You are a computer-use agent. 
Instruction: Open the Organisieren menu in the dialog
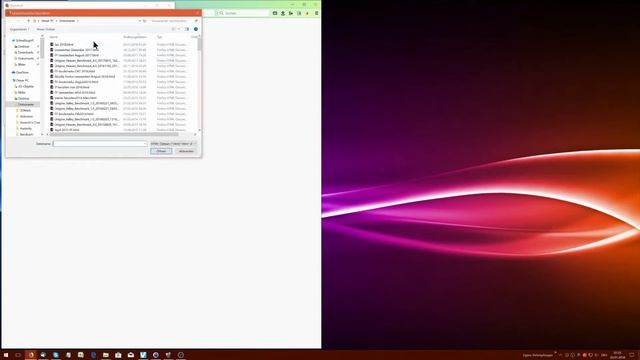[19, 29]
